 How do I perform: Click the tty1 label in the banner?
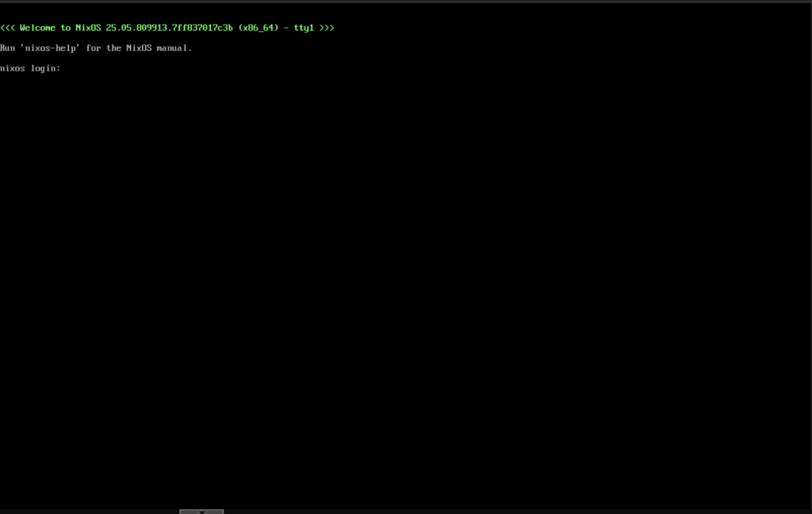click(x=304, y=27)
